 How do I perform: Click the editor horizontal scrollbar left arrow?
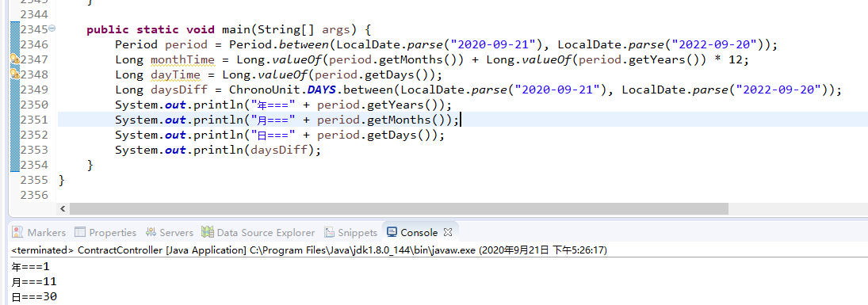(63, 208)
